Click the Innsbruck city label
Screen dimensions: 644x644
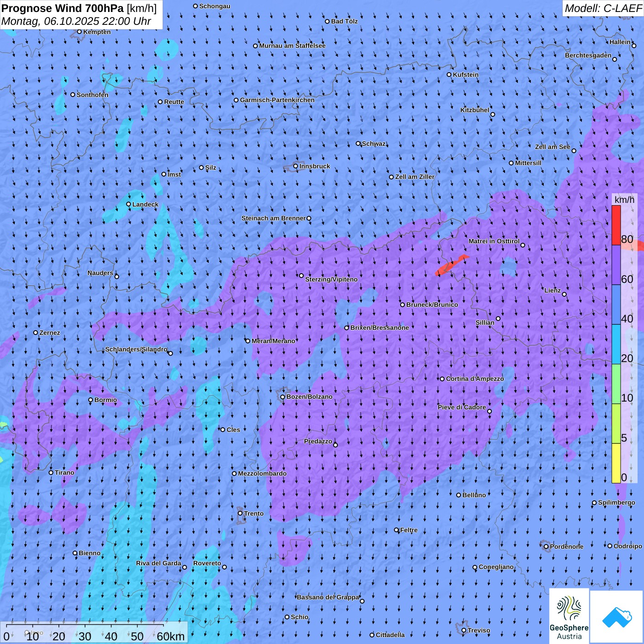click(315, 166)
